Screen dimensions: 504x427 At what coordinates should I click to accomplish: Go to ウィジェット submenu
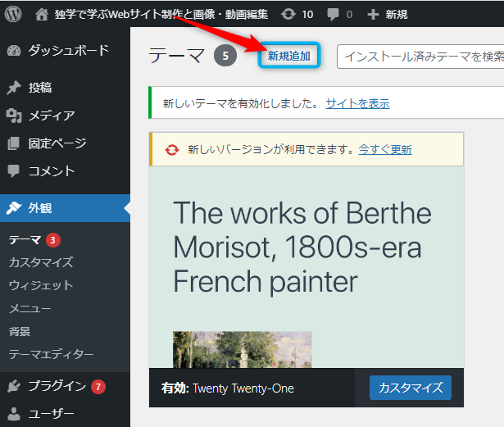click(x=41, y=285)
